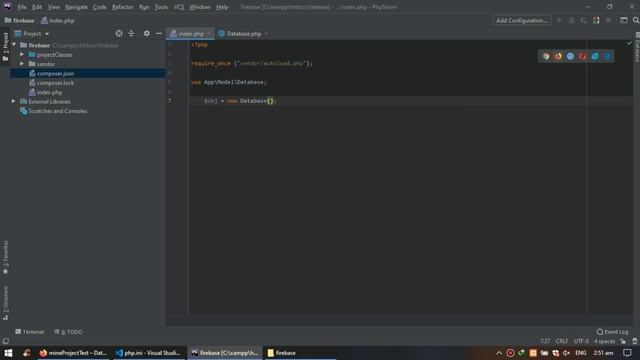Click the window layout icon near search

624,20
